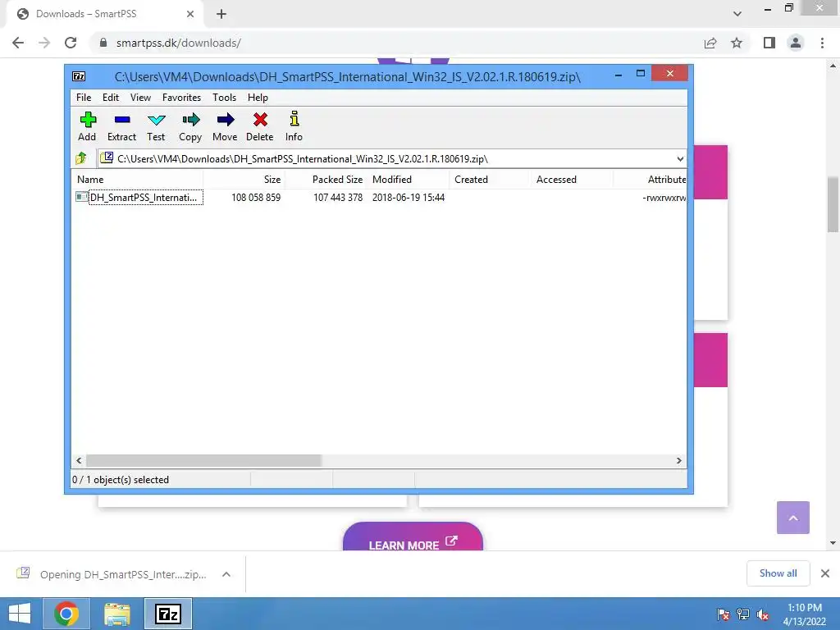Go back in Chrome browser
840x630 pixels.
18,43
